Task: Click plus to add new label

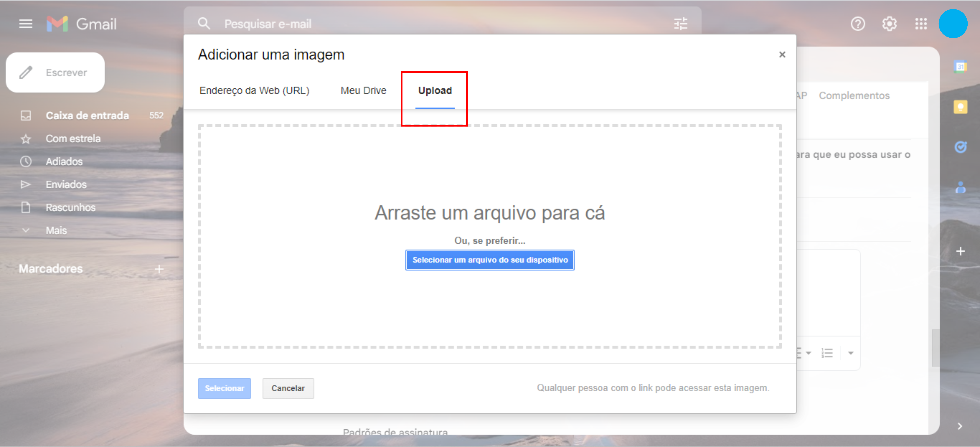Action: click(x=159, y=269)
